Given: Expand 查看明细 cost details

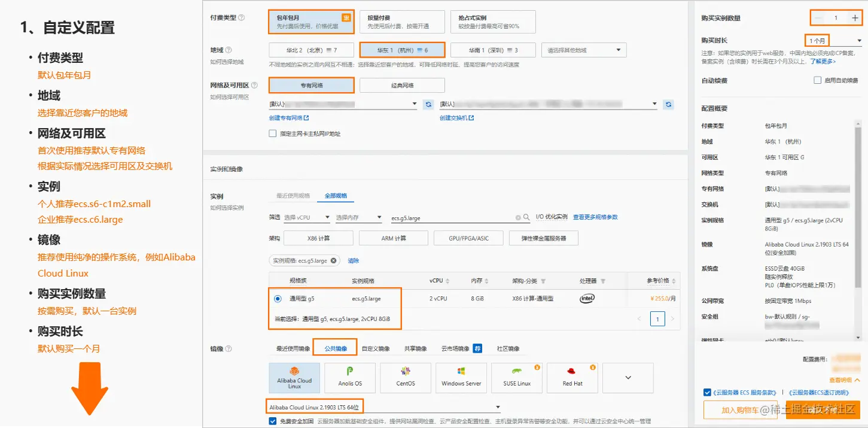Looking at the screenshot, I should click(x=844, y=380).
